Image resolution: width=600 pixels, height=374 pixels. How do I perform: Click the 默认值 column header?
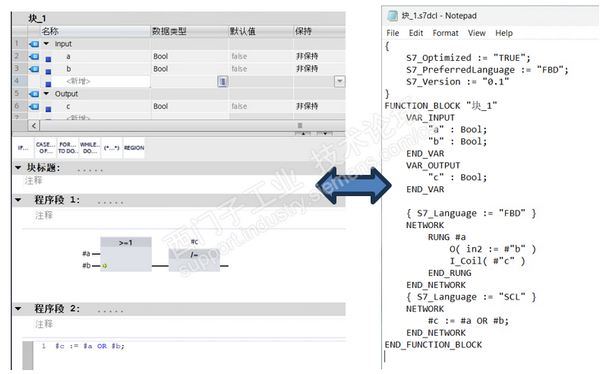click(x=261, y=31)
